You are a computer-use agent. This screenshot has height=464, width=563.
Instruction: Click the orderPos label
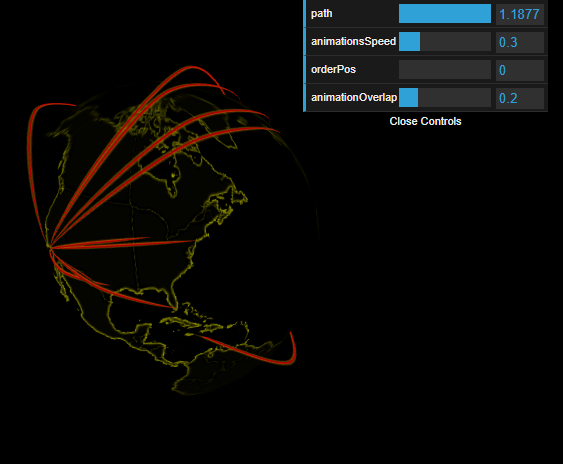coord(333,69)
